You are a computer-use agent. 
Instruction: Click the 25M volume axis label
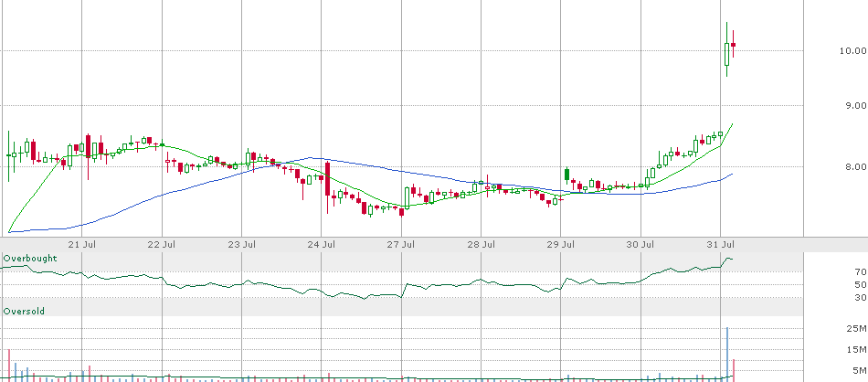pyautogui.click(x=857, y=329)
